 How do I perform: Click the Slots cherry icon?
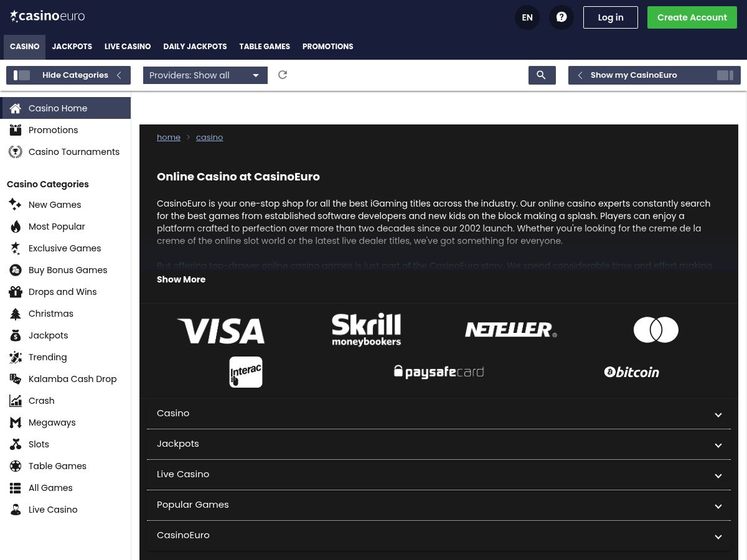coord(16,444)
